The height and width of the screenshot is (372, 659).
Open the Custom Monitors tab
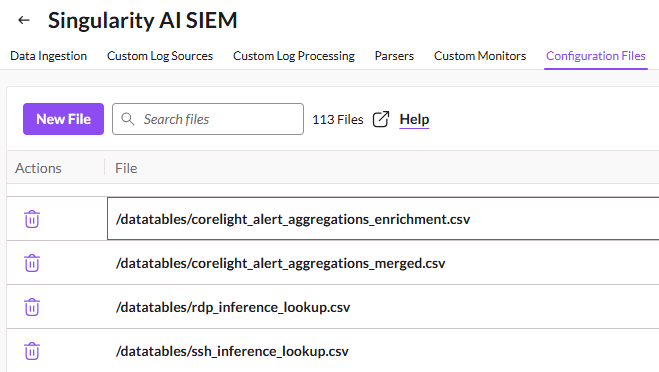480,56
